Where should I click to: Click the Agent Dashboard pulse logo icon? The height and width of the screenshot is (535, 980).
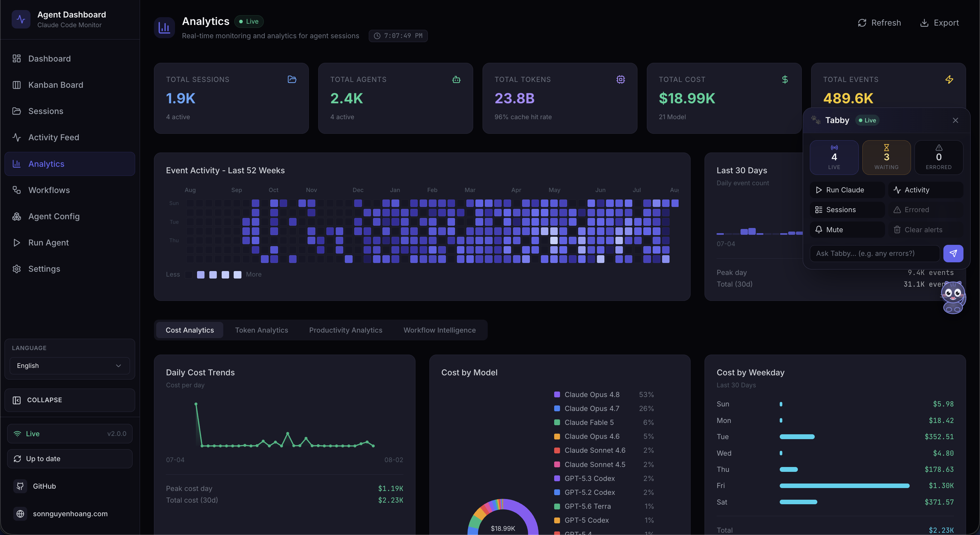[21, 19]
